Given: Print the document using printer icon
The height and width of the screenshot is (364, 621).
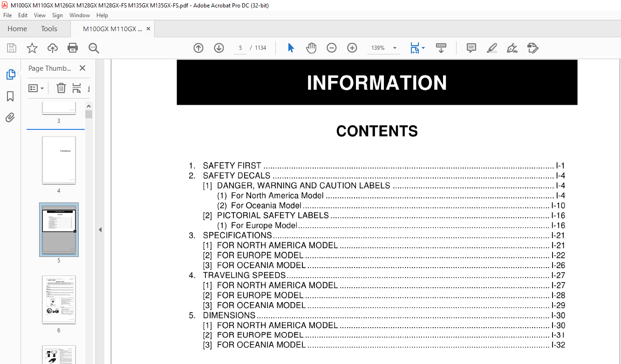Looking at the screenshot, I should (73, 48).
